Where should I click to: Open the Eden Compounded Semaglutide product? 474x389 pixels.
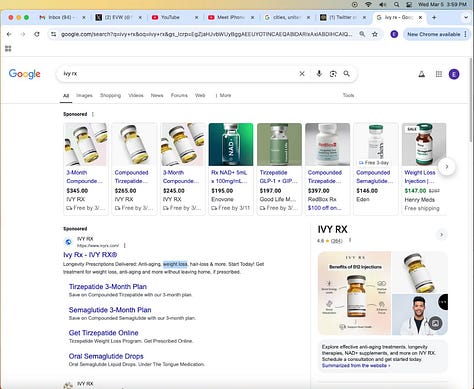[x=376, y=168]
